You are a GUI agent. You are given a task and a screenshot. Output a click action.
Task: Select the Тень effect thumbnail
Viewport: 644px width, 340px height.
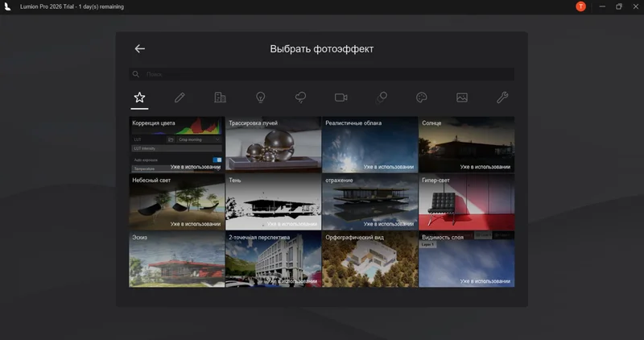(274, 201)
